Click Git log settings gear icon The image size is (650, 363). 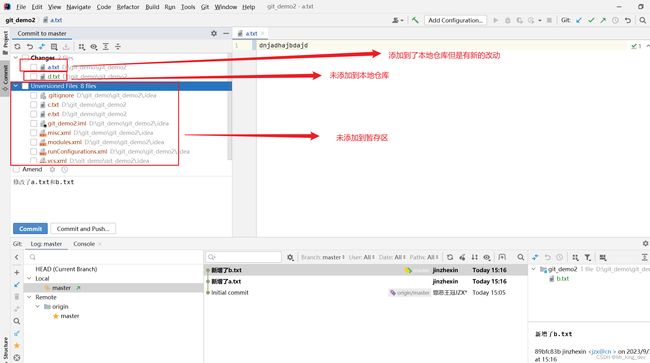tap(290, 257)
